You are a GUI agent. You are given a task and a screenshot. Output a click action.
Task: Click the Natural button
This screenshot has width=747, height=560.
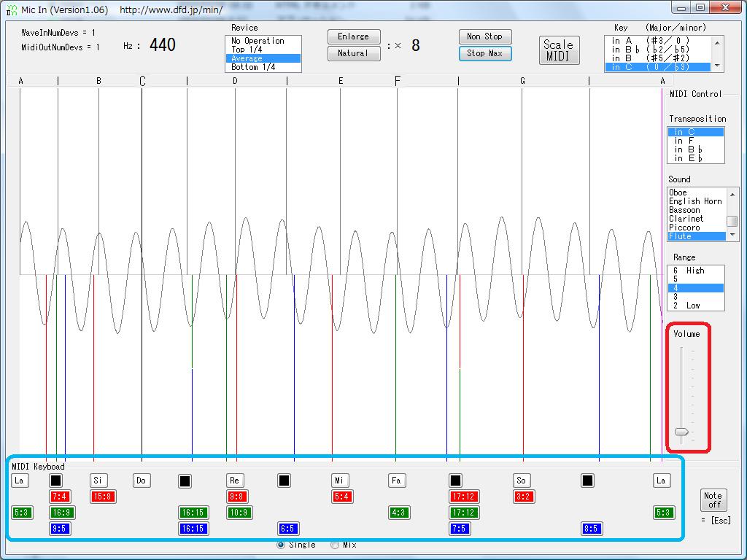point(354,53)
